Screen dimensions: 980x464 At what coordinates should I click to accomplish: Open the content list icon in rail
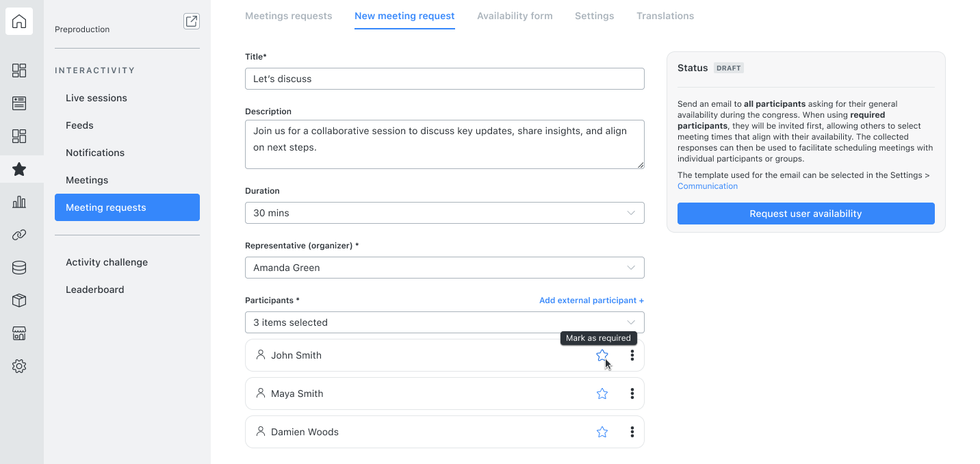click(x=19, y=103)
